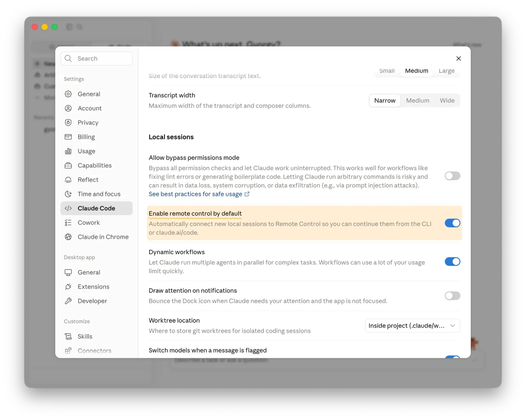Viewport: 526px width, 420px height.
Task: Click the Privacy shield icon
Action: 68,122
